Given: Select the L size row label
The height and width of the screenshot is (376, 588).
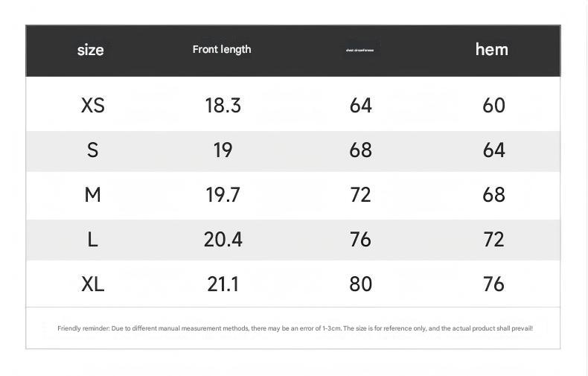Looking at the screenshot, I should (92, 239).
